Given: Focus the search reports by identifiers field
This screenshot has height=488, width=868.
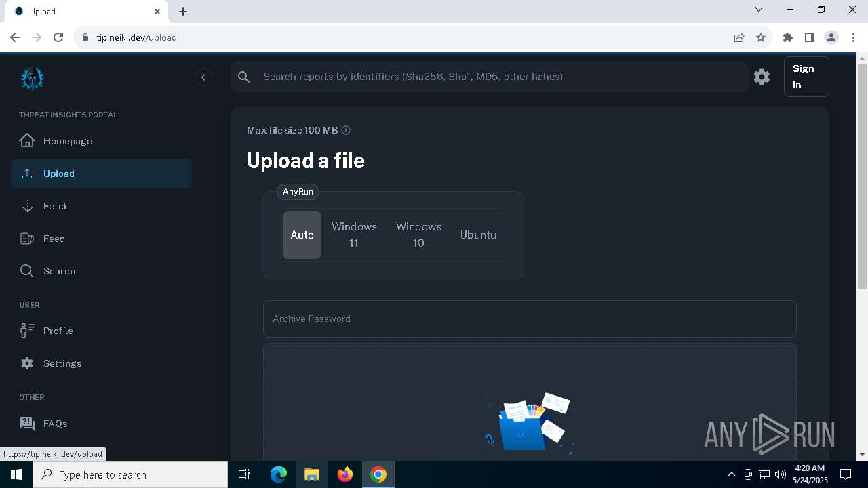Looking at the screenshot, I should click(489, 77).
